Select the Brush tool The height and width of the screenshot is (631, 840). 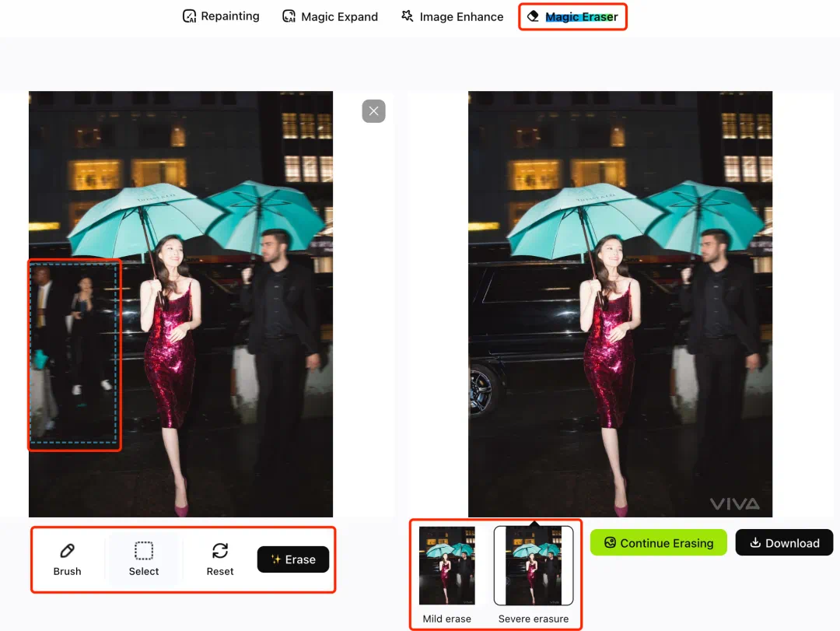(67, 559)
